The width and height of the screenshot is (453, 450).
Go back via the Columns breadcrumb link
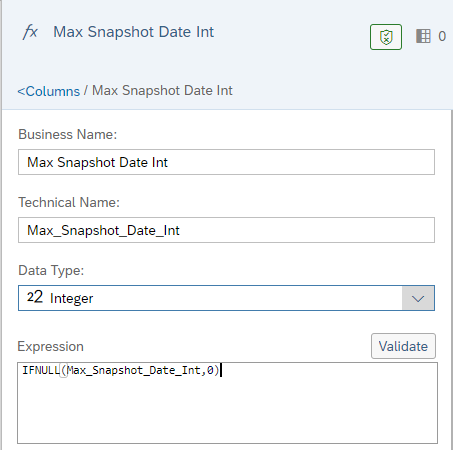tap(49, 91)
